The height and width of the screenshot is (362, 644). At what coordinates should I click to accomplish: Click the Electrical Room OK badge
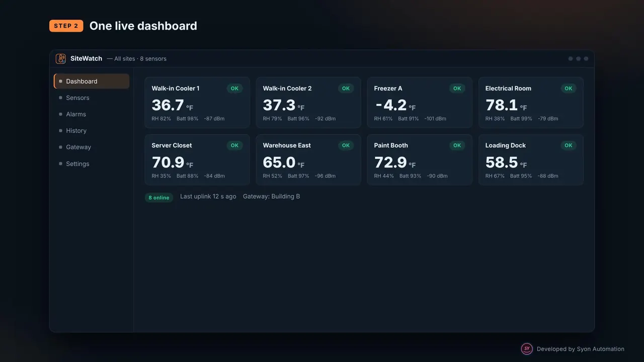(568, 88)
